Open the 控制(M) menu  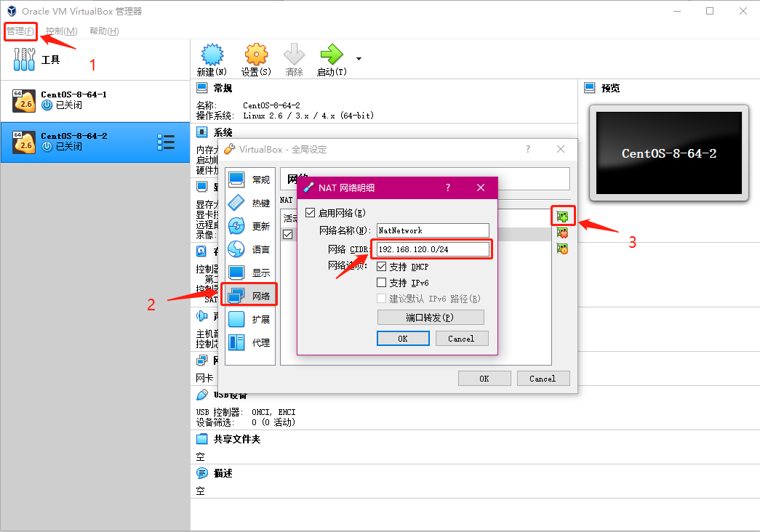click(x=62, y=31)
